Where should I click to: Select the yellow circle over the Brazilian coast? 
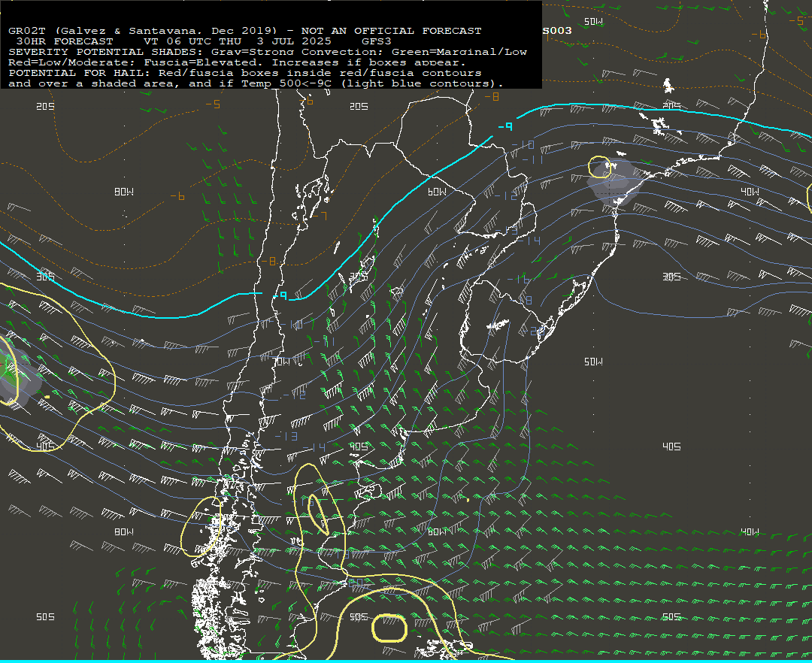(600, 167)
